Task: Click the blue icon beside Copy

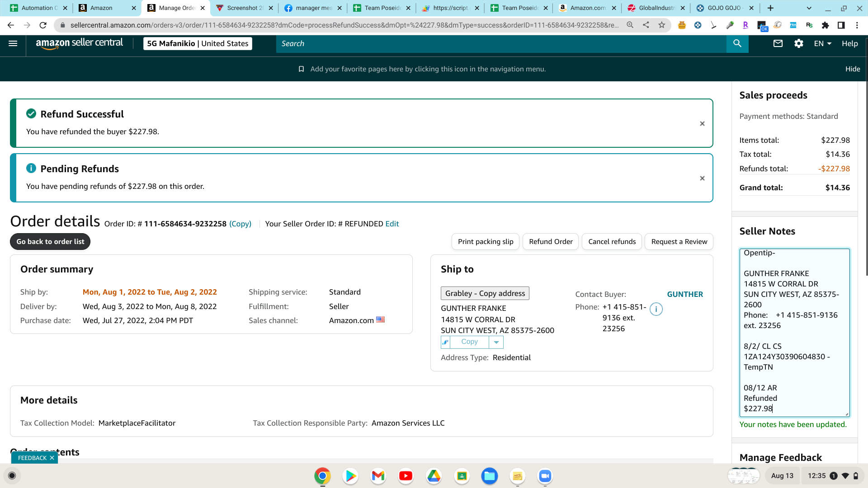Action: [445, 342]
